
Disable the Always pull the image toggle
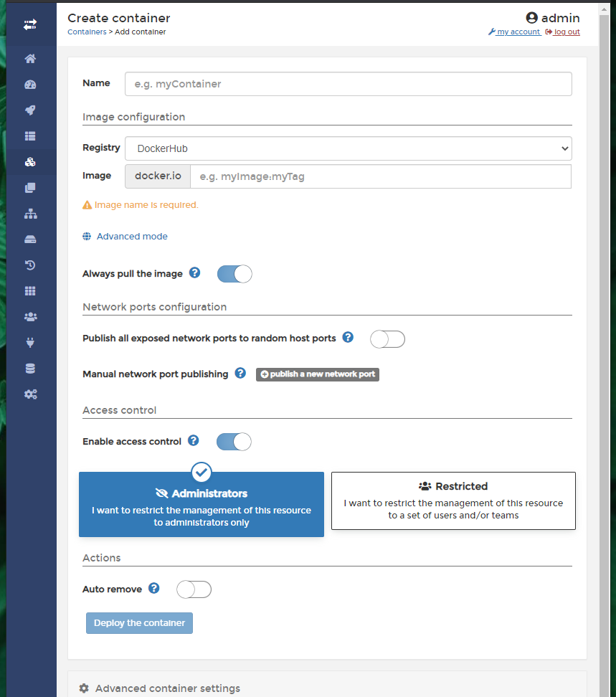coord(234,273)
